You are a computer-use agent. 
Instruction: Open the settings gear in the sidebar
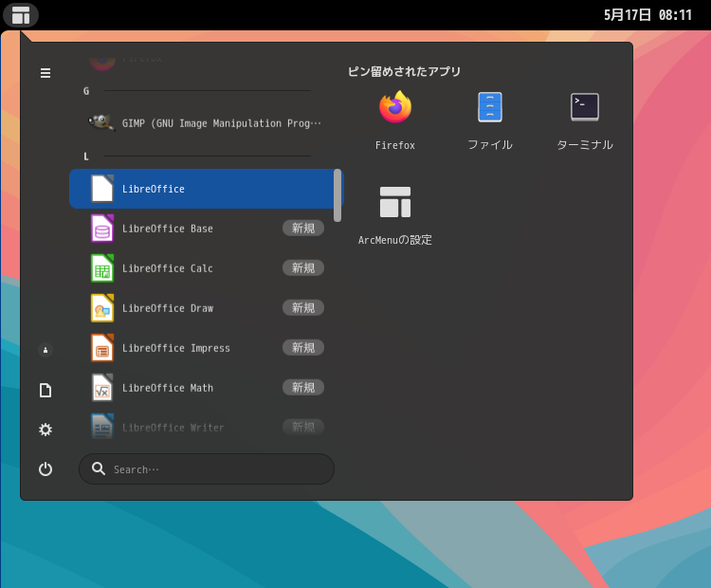[46, 430]
